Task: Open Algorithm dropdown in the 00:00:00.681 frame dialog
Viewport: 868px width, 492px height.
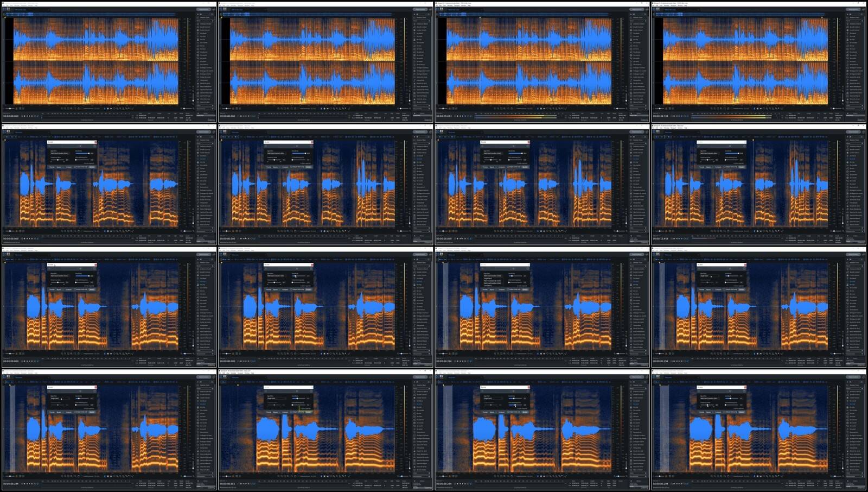Action: (276, 398)
